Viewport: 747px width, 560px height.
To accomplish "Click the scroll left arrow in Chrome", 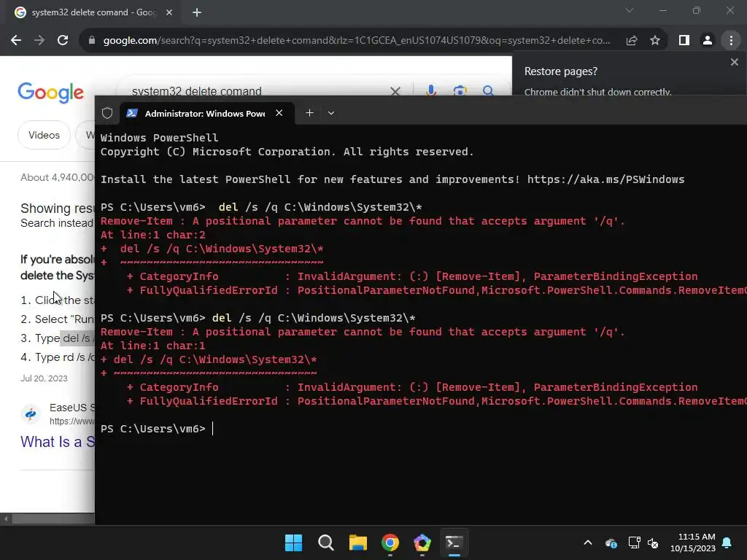I will pos(6,519).
